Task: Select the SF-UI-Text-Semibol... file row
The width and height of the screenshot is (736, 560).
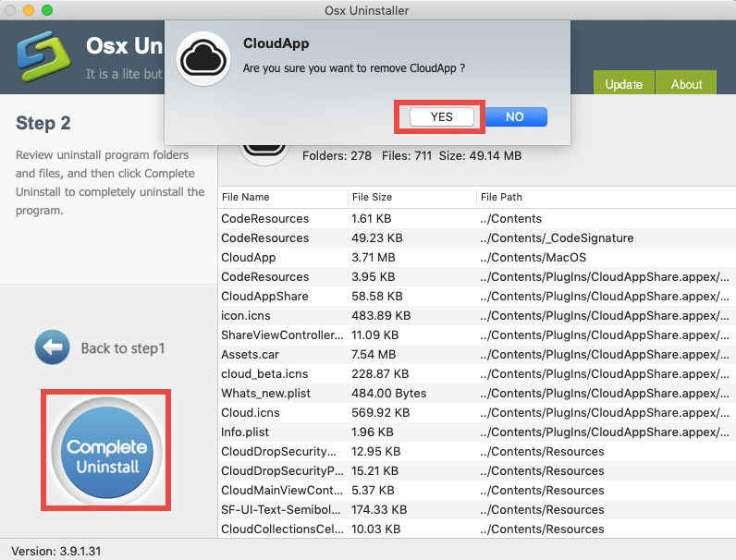Action: point(477,509)
